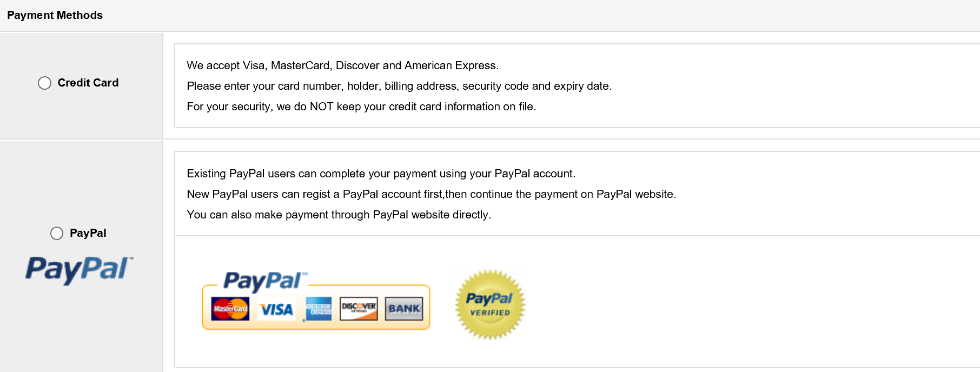The height and width of the screenshot is (372, 980).
Task: Click the VISA card logo
Action: pos(276,309)
